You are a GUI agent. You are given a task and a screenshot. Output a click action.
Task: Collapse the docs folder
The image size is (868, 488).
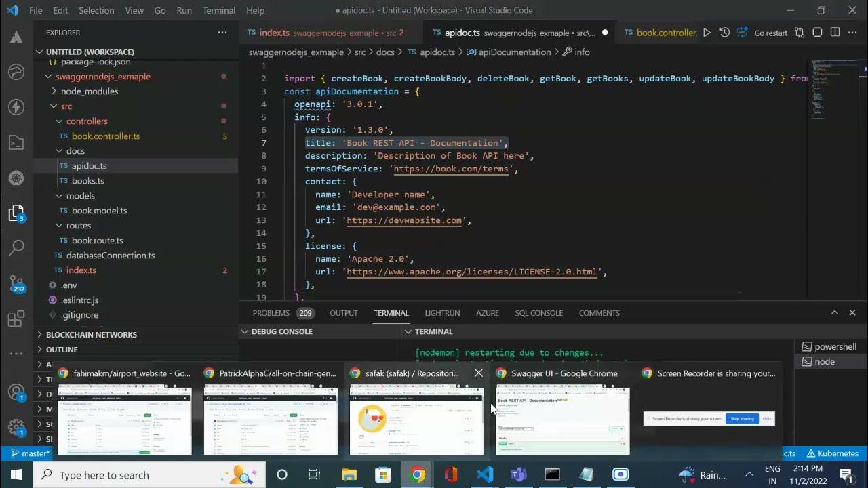click(x=136, y=151)
